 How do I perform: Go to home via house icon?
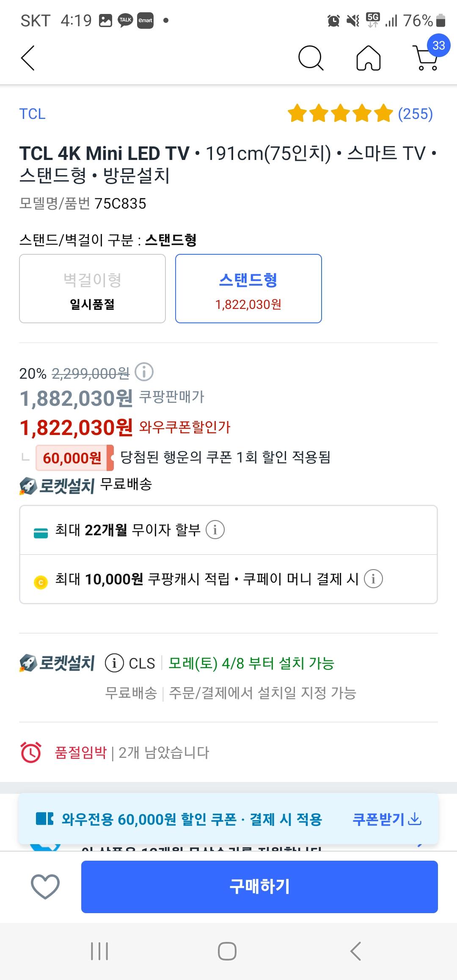369,58
